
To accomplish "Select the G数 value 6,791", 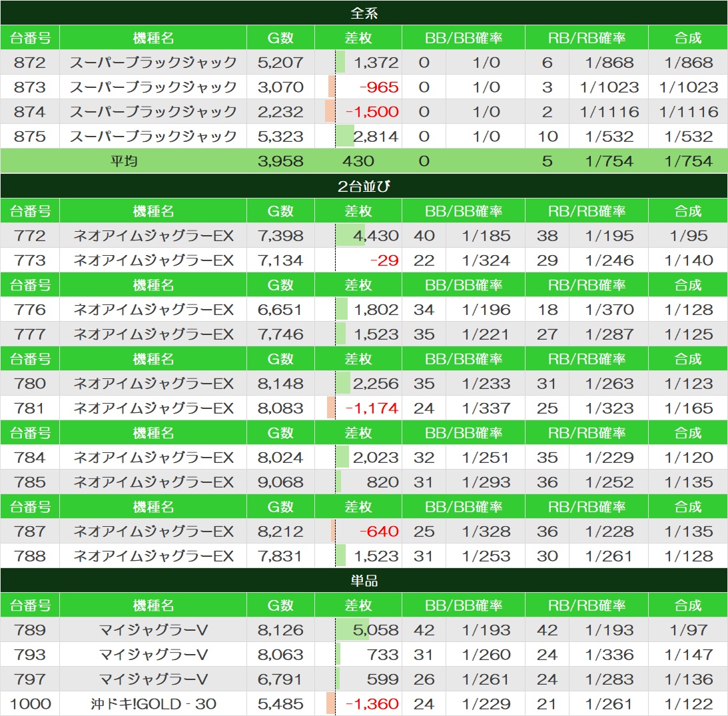I will coord(280,679).
